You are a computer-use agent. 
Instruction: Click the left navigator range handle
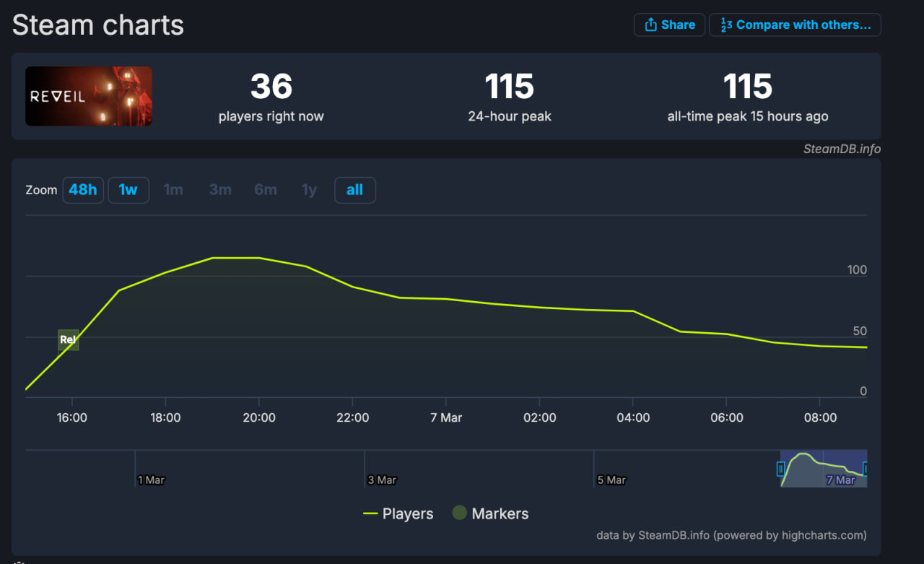coord(780,469)
